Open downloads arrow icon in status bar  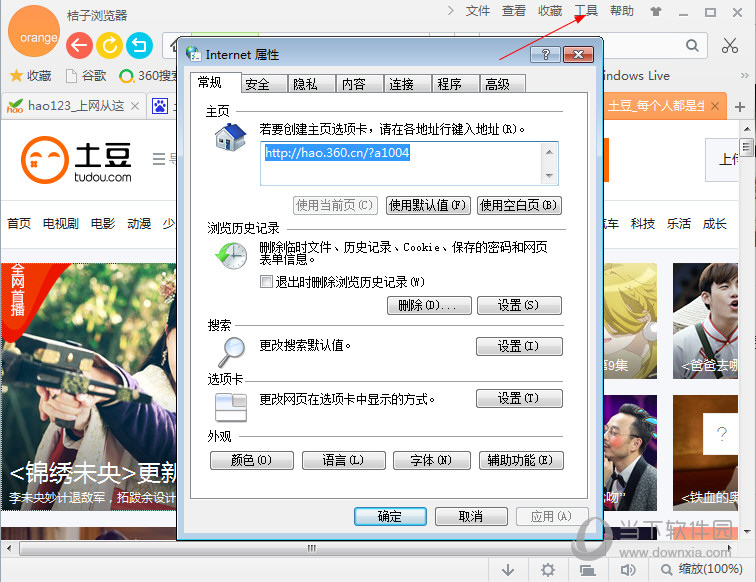[x=508, y=570]
